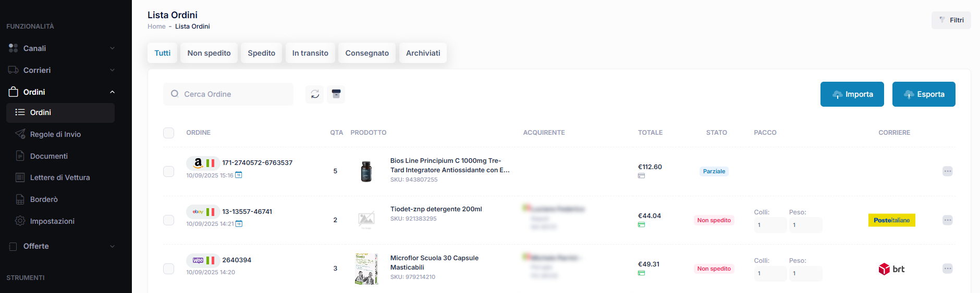Click the refresh orders icon

(x=315, y=94)
